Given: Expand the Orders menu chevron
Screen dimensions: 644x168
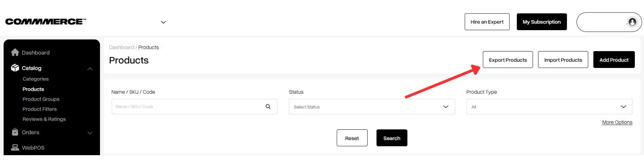Looking at the screenshot, I should (90, 133).
